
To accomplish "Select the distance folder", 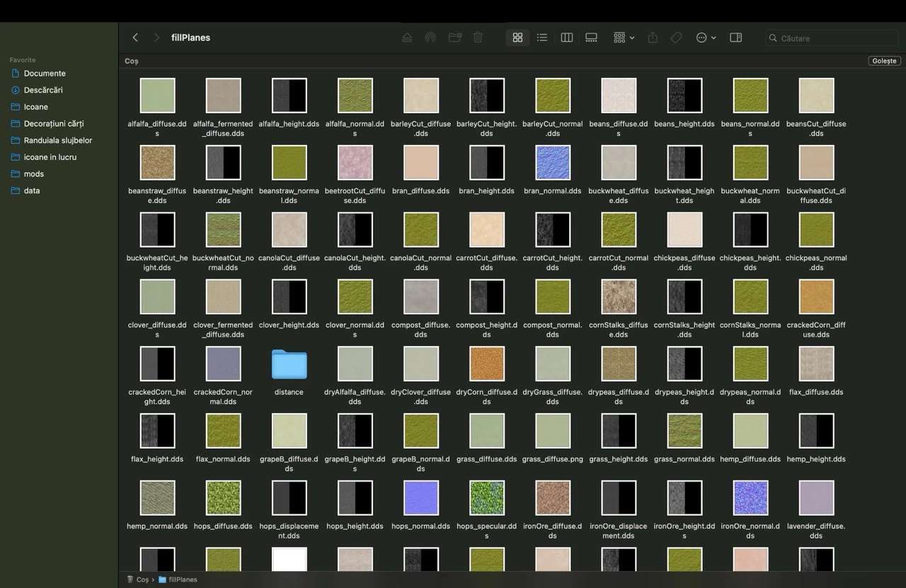I will click(289, 365).
